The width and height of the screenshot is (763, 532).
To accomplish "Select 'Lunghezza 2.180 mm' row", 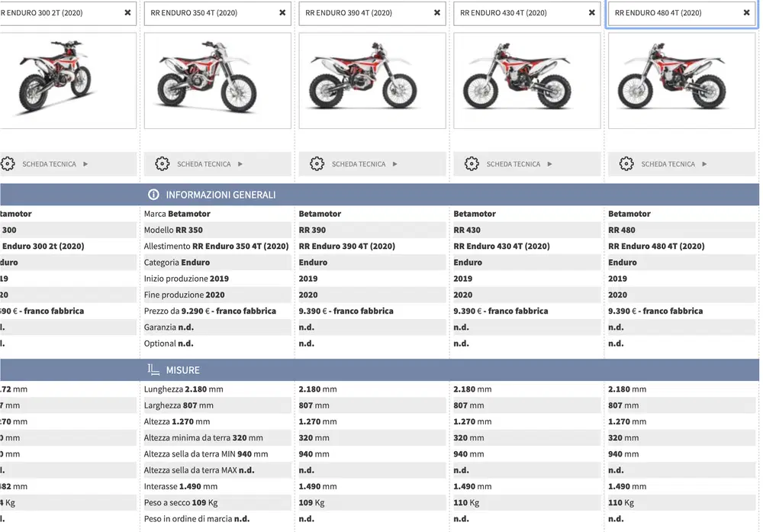I will [x=217, y=389].
